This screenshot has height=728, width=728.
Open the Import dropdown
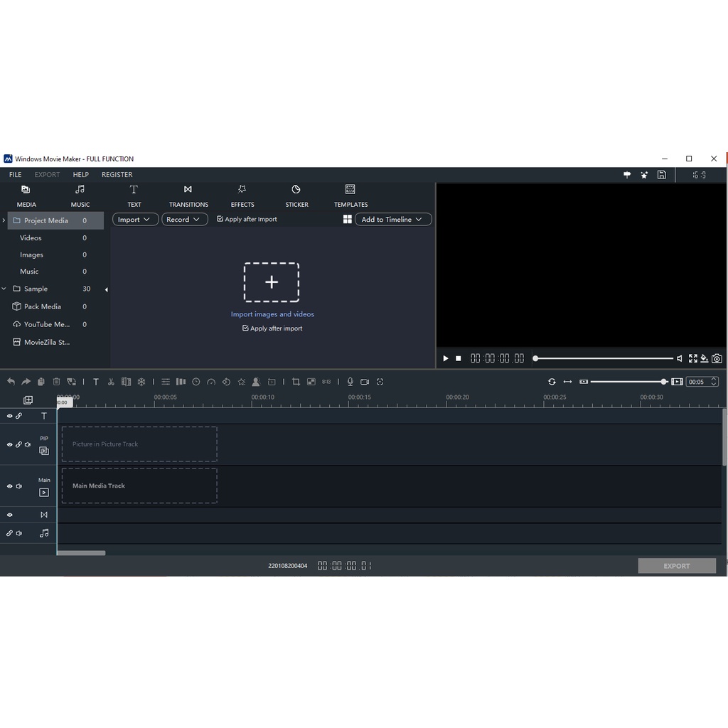135,220
